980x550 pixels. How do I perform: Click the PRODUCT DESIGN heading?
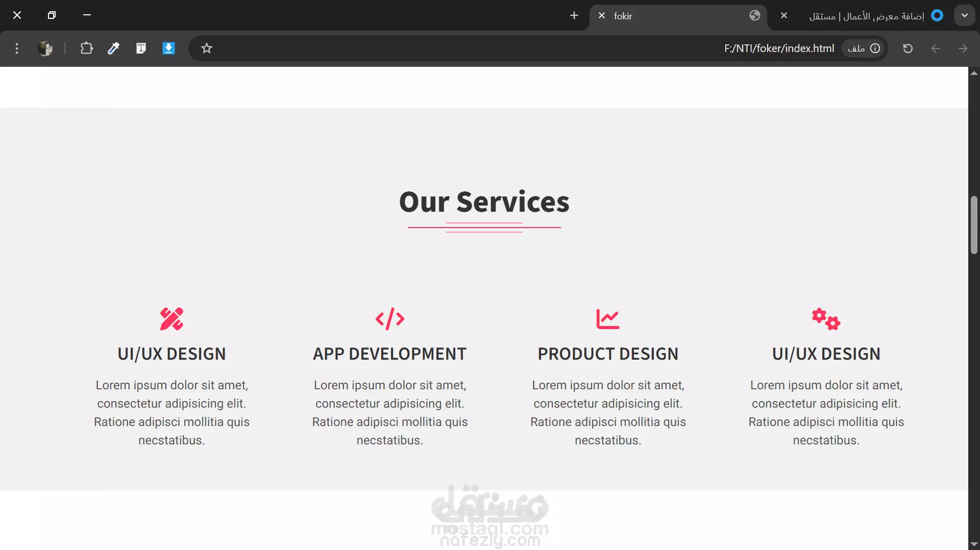coord(608,354)
